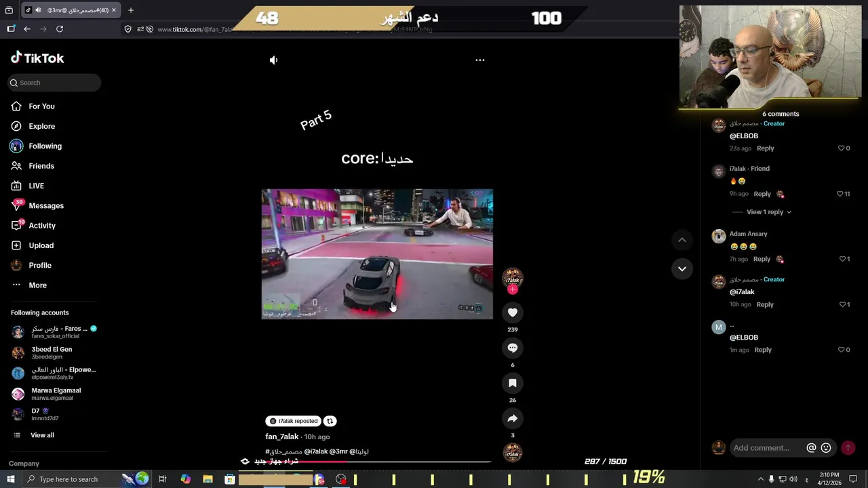Like the video with the heart icon
Screen dimensions: 868x488
coord(513,312)
